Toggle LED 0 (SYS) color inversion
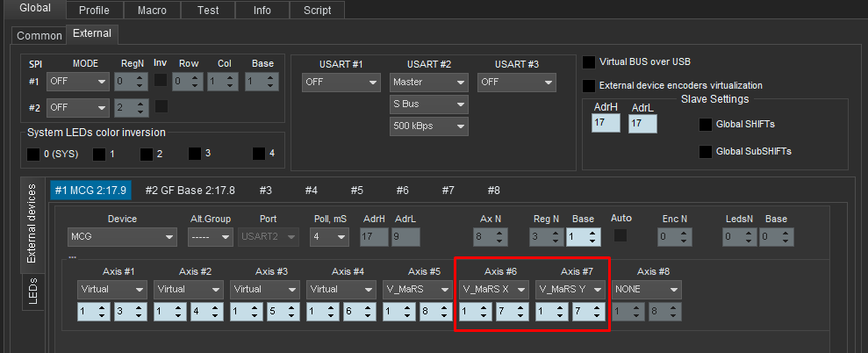Screen dimensions: 868x353 point(32,155)
